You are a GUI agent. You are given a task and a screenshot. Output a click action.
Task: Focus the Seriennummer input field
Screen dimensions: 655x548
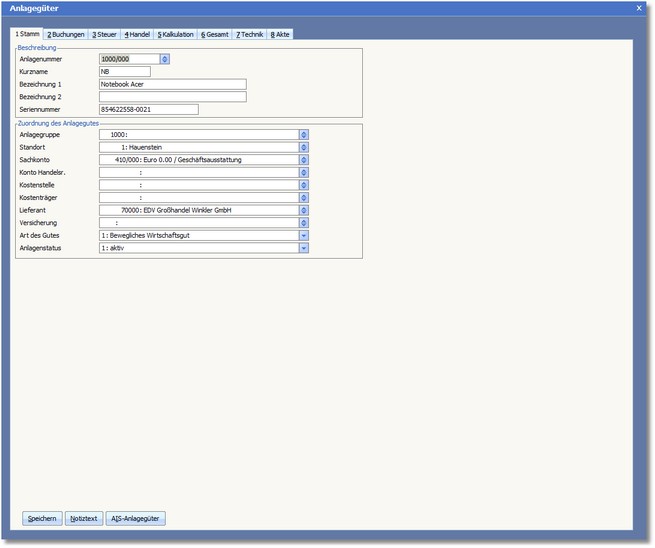tap(148, 110)
